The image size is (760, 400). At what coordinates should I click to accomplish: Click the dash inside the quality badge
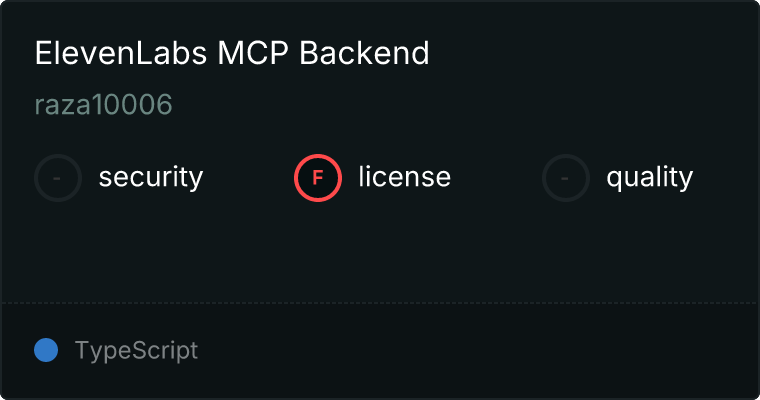click(x=565, y=178)
